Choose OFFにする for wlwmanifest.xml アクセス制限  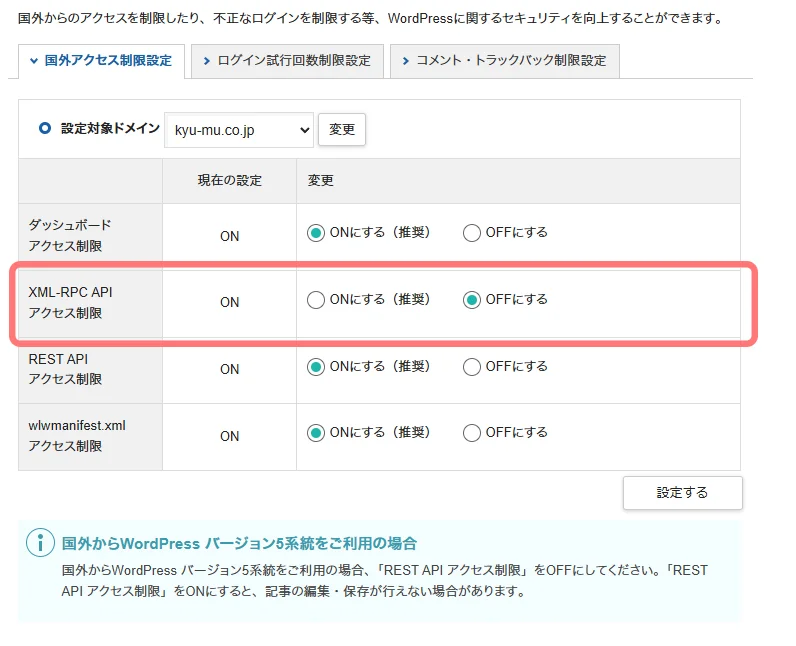click(x=472, y=433)
